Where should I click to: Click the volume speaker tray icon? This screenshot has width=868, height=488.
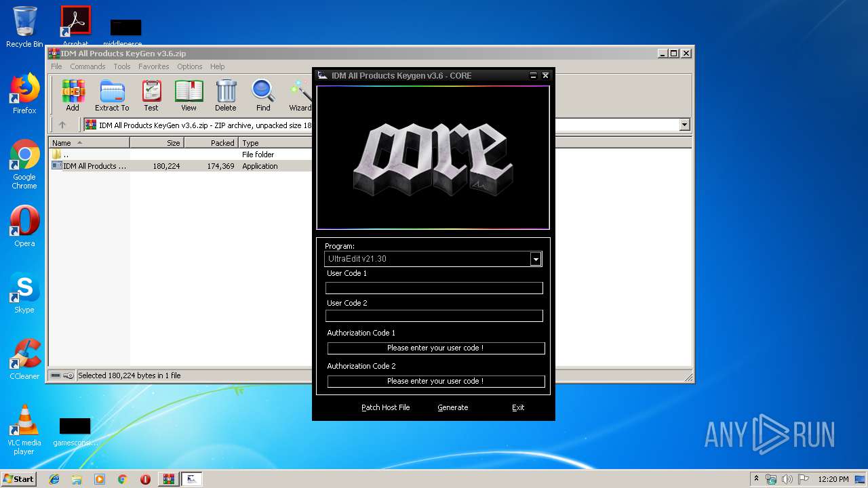tap(787, 479)
